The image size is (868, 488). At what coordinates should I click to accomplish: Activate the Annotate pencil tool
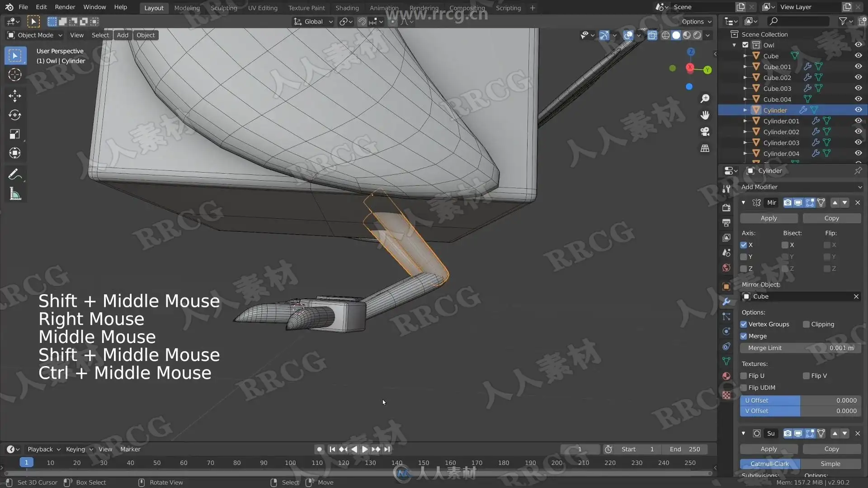[x=14, y=174]
